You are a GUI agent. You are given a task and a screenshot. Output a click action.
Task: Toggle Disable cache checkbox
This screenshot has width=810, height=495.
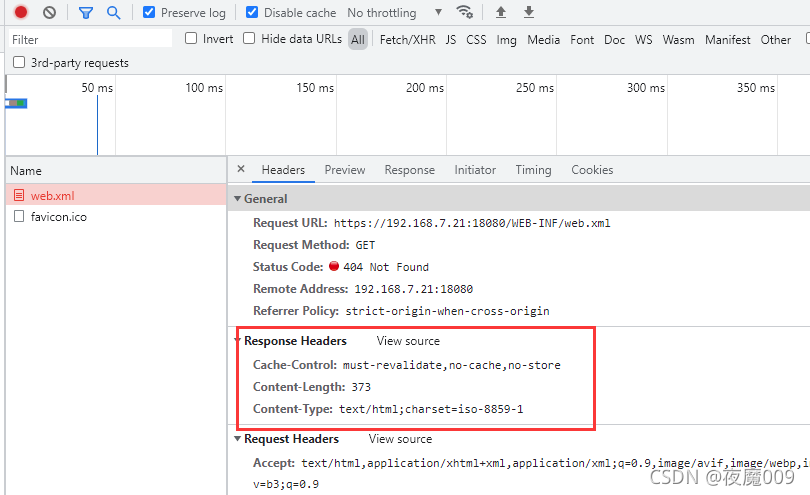point(252,12)
